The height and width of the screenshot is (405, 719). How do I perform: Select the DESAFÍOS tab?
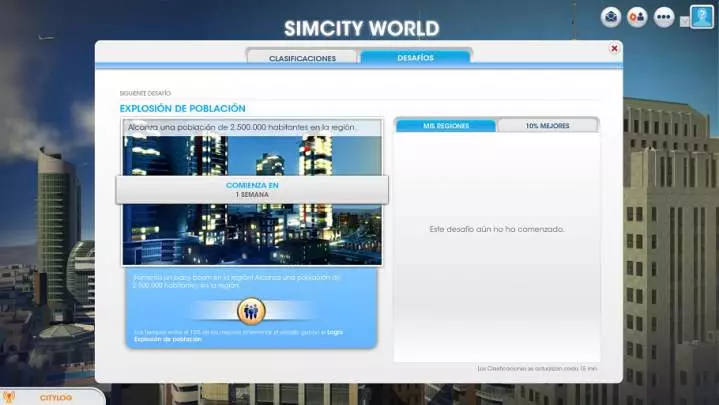coord(415,57)
